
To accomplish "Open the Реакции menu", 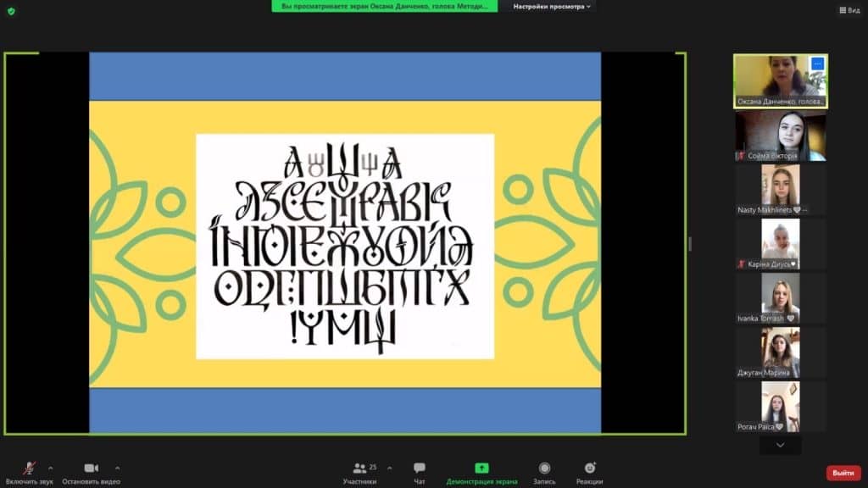I will (590, 472).
